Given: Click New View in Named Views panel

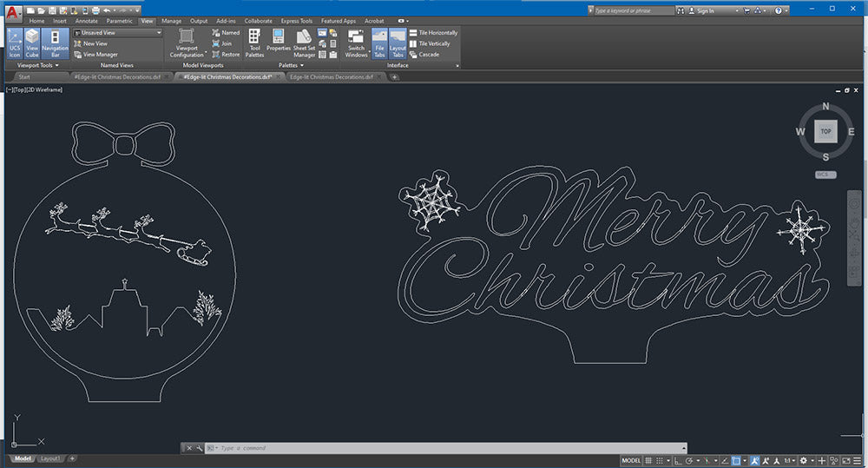Looking at the screenshot, I should pyautogui.click(x=91, y=43).
